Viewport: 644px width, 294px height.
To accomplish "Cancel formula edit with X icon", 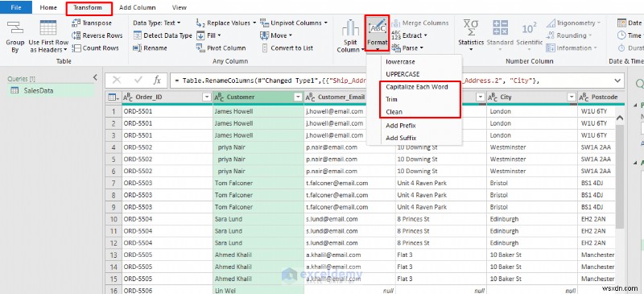I will (117, 81).
